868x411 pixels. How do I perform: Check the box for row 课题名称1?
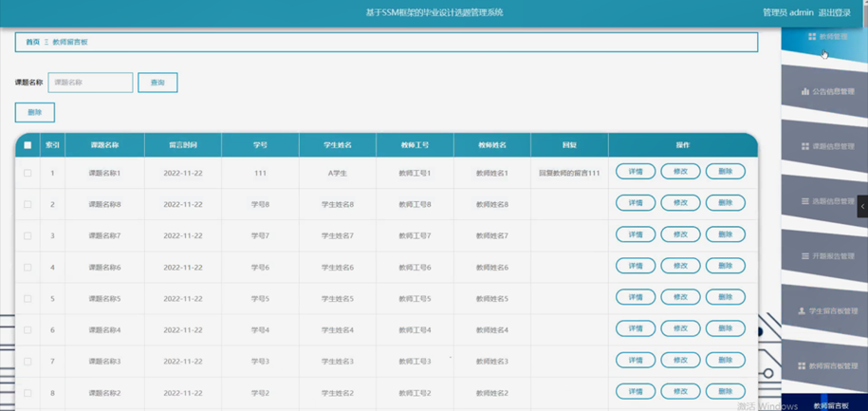28,173
